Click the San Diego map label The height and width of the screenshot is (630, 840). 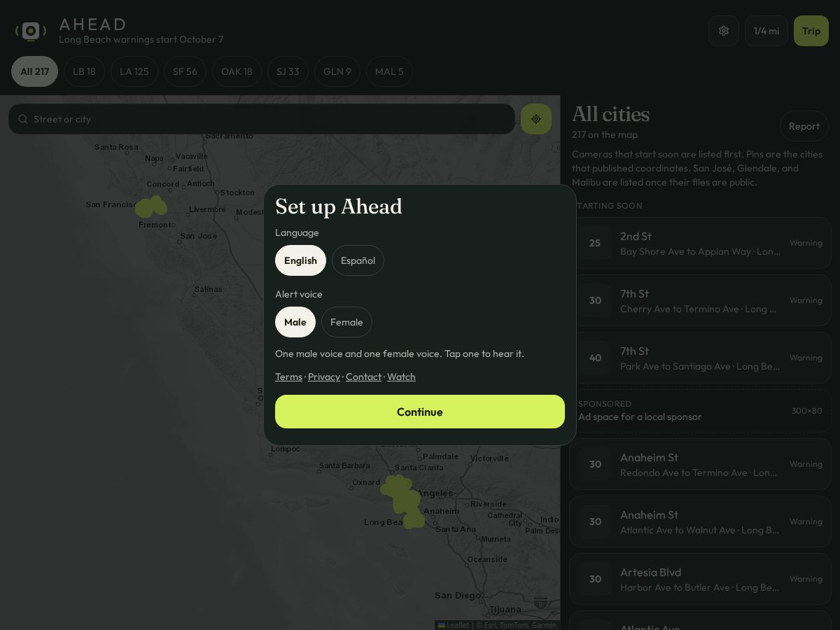point(458,596)
